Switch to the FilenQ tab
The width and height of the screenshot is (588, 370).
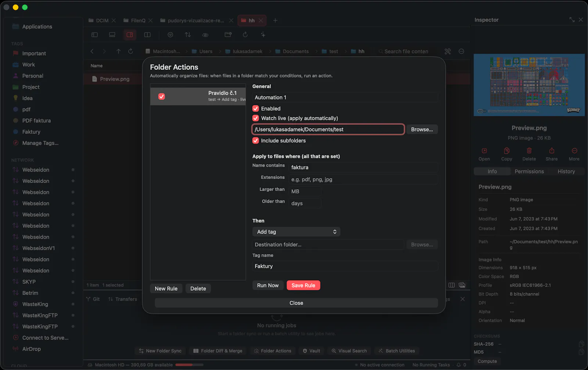point(138,21)
